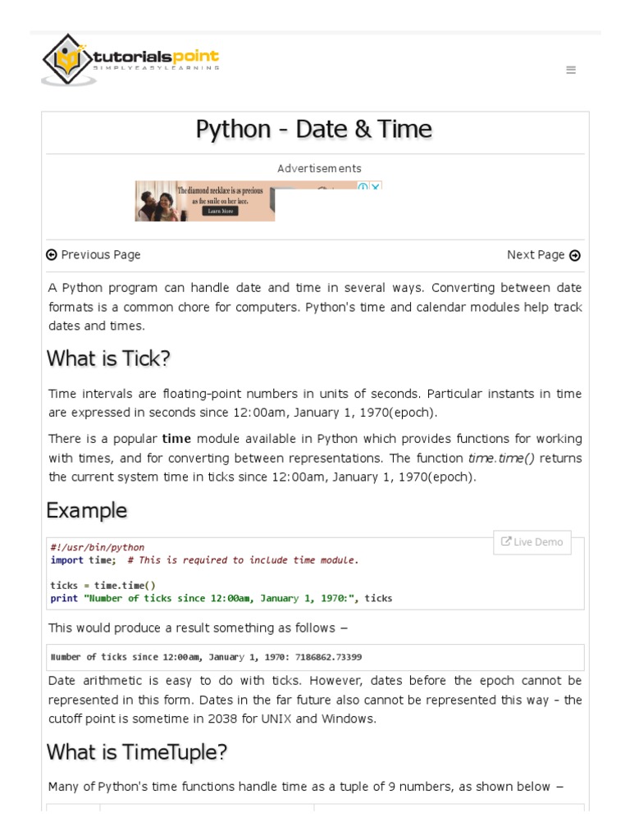Open the hamburger menu icon

(x=571, y=71)
